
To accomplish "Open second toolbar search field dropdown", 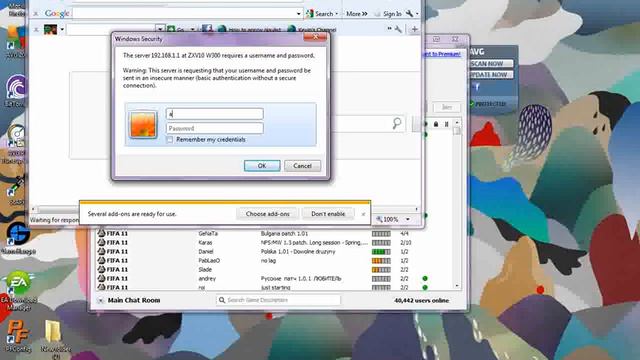I will pyautogui.click(x=160, y=29).
